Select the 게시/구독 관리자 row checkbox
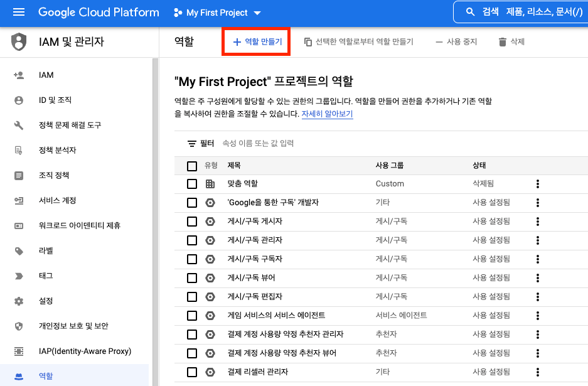 tap(192, 240)
